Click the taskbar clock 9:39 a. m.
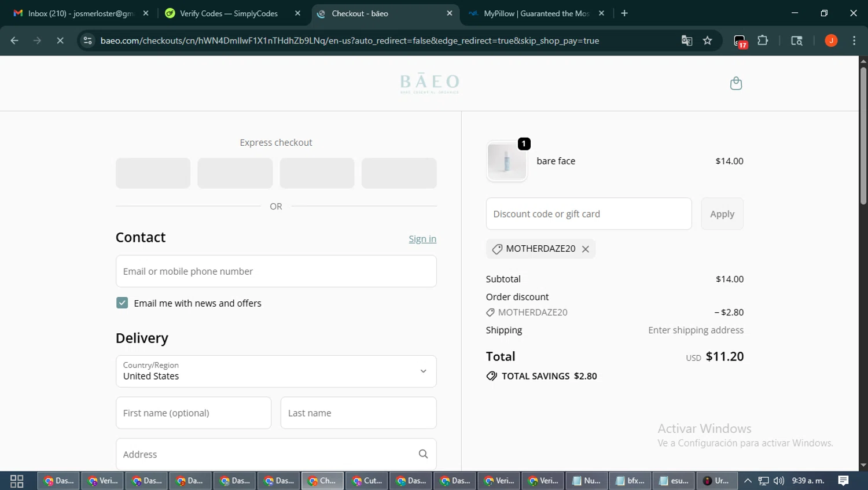The height and width of the screenshot is (490, 868). [x=808, y=481]
